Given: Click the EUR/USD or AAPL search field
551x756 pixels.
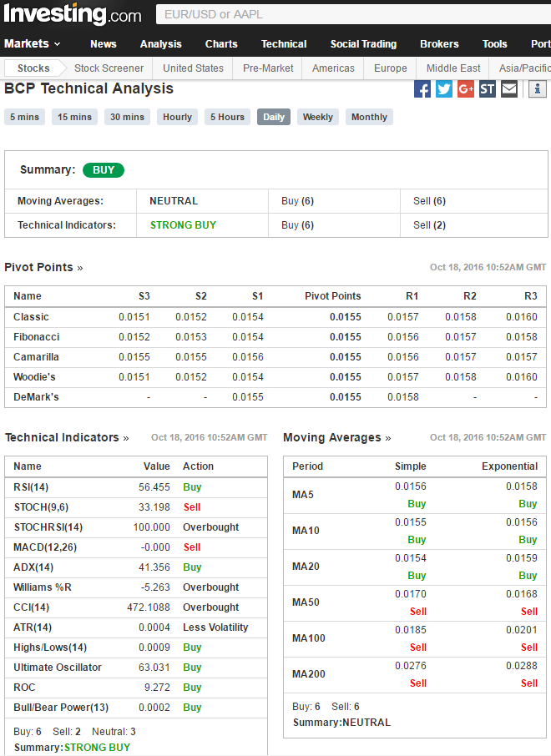Looking at the screenshot, I should pos(351,14).
